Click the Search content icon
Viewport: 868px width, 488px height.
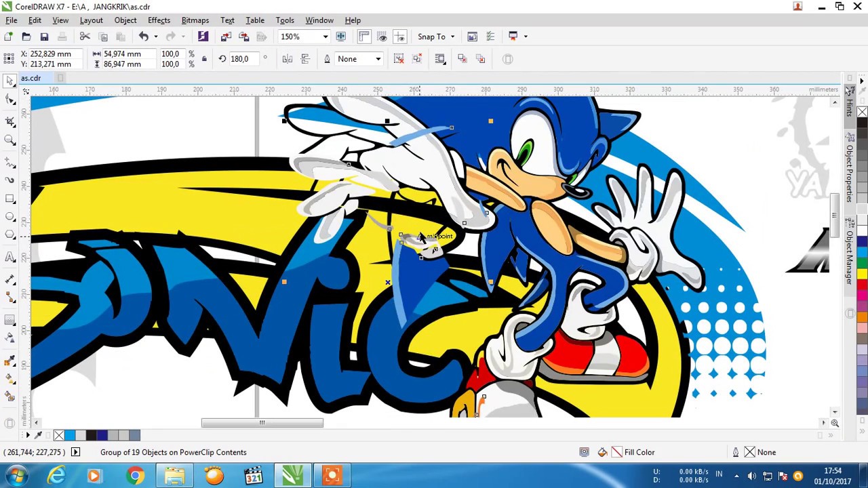click(x=203, y=37)
